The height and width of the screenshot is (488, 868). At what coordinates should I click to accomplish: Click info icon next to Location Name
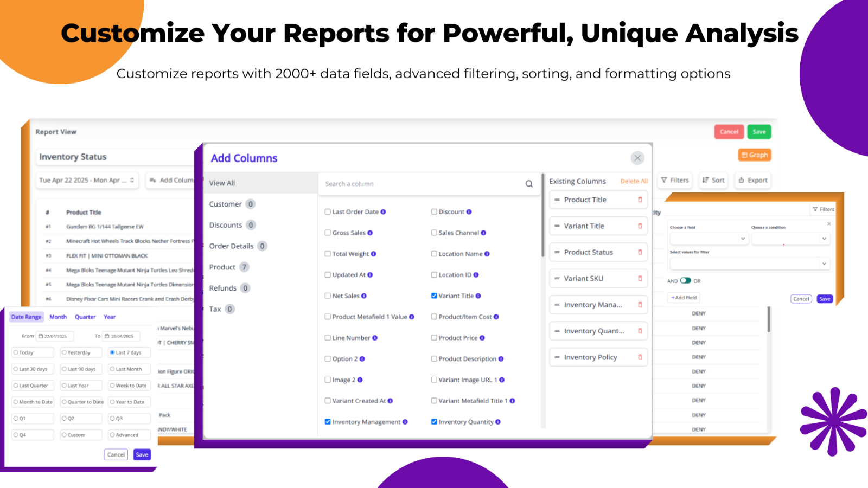pyautogui.click(x=487, y=254)
